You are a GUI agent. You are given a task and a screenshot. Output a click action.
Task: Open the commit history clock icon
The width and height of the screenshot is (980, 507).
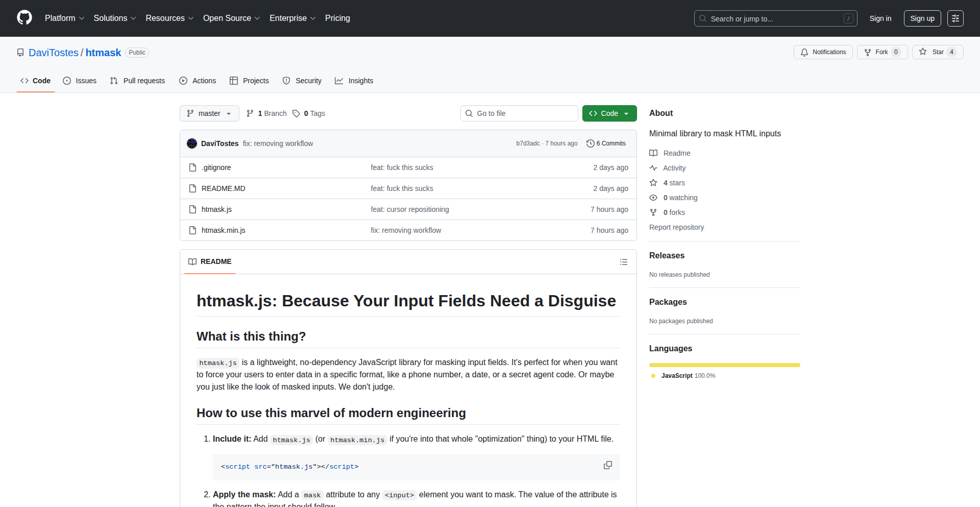click(591, 143)
